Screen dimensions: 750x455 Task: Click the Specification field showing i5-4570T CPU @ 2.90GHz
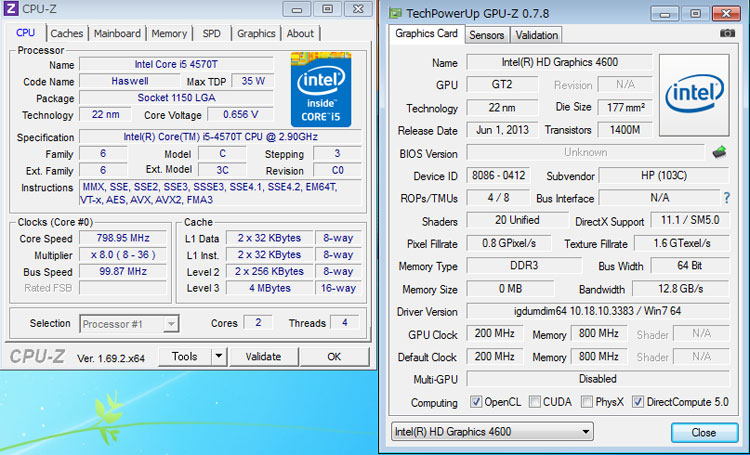(x=221, y=136)
